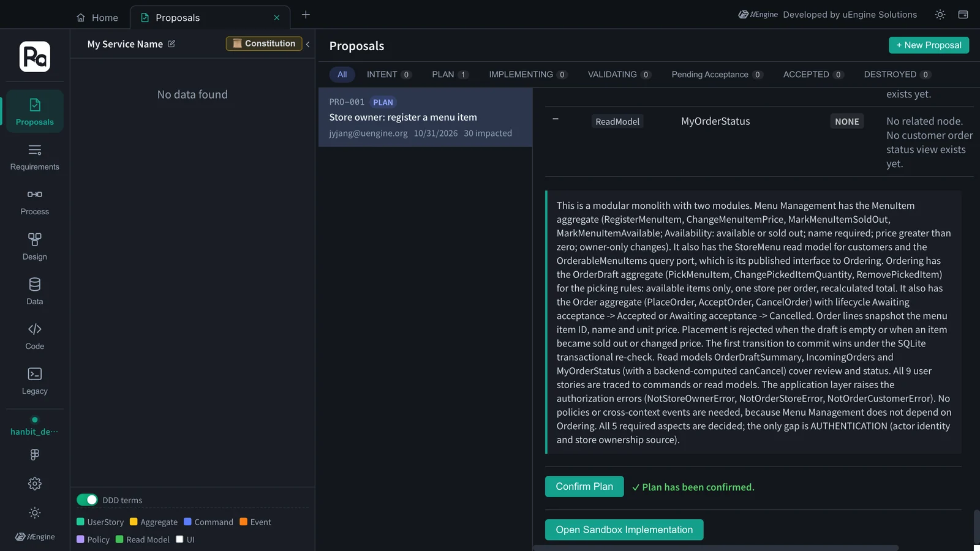
Task: Open Sandbox Implementation
Action: tap(624, 530)
